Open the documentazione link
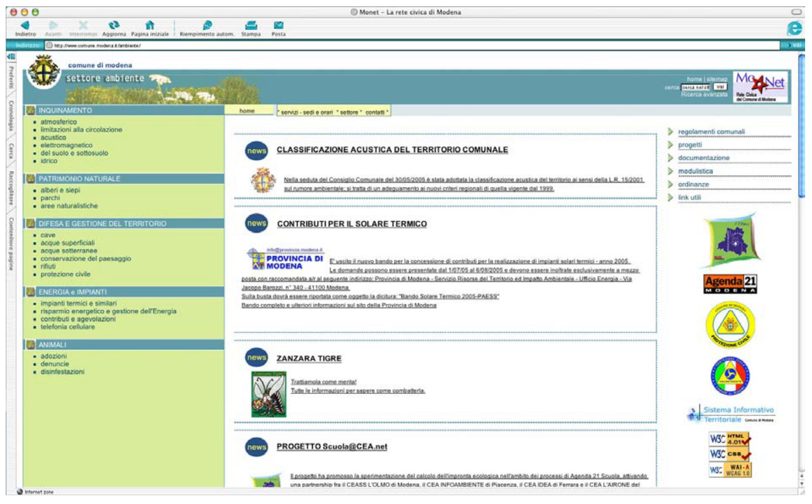Screen dimensions: 812x504 (x=703, y=158)
